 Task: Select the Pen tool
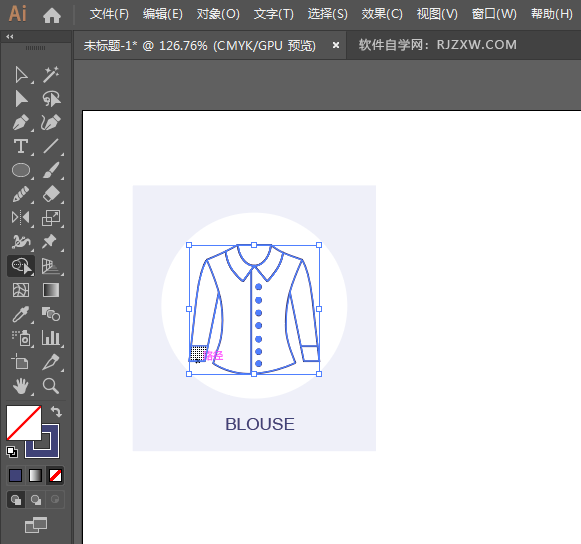(x=21, y=123)
